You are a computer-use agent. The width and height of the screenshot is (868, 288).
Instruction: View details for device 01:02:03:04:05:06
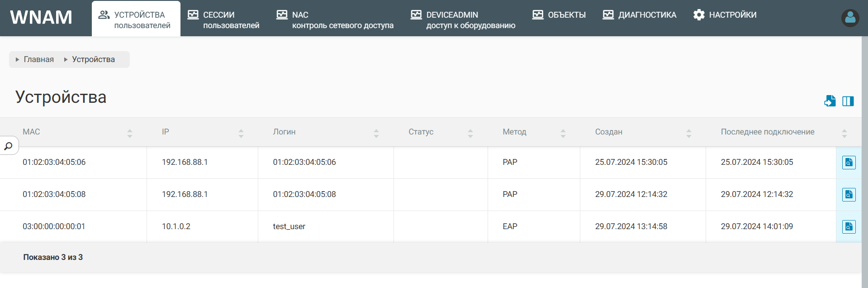pos(849,163)
